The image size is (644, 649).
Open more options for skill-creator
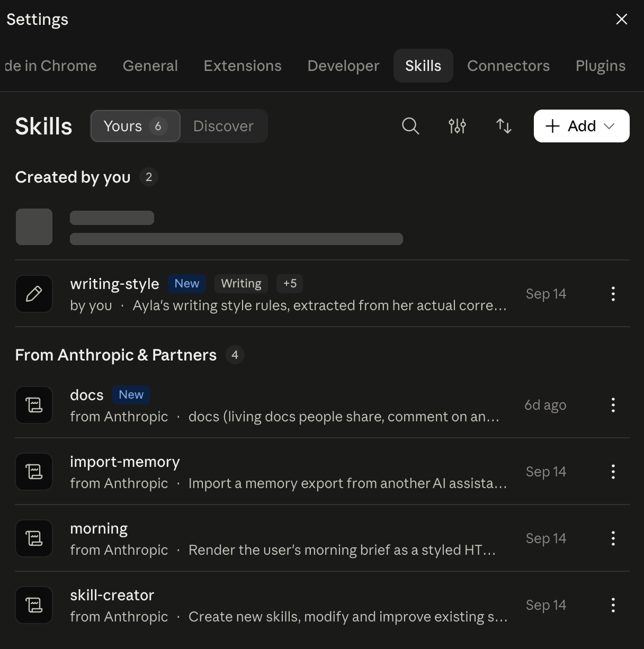613,605
